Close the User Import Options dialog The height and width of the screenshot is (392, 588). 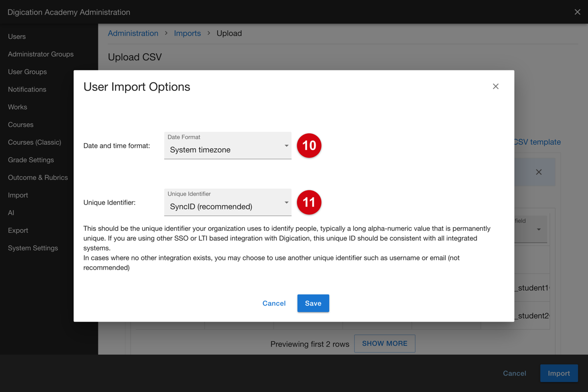[x=496, y=86]
